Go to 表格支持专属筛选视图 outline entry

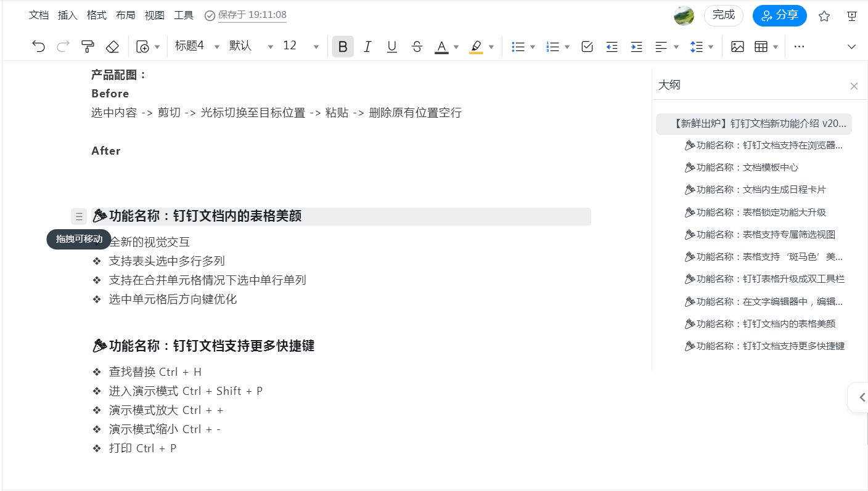click(x=764, y=235)
